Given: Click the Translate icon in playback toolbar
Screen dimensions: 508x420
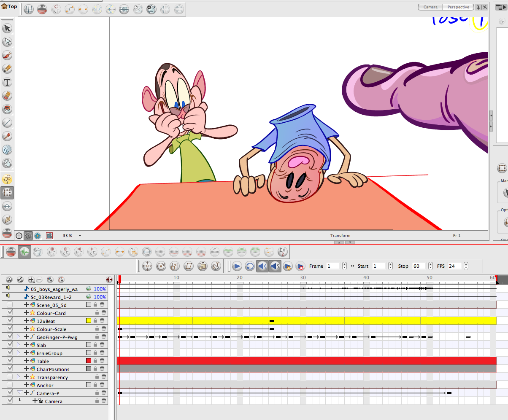Looking at the screenshot, I should (x=147, y=266).
